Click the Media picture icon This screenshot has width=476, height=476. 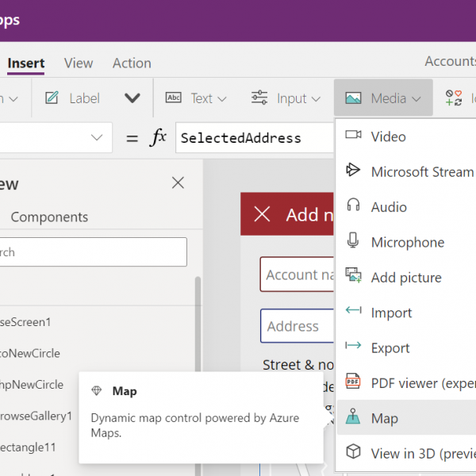click(x=353, y=98)
